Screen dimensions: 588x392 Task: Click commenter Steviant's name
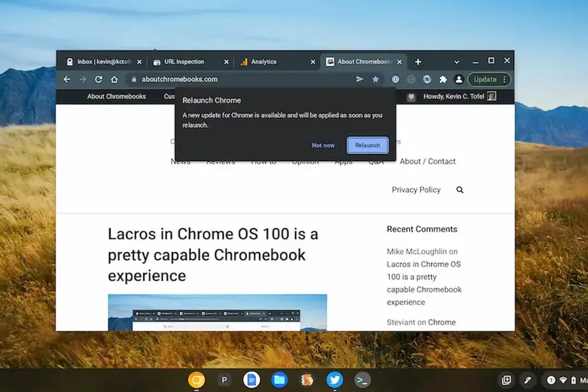click(401, 322)
